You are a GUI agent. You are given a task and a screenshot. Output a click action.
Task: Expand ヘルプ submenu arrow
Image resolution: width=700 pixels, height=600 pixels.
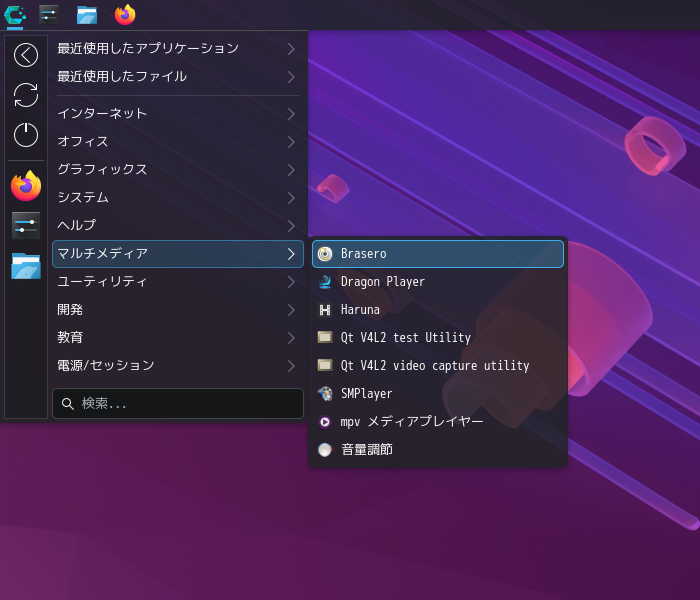[291, 226]
